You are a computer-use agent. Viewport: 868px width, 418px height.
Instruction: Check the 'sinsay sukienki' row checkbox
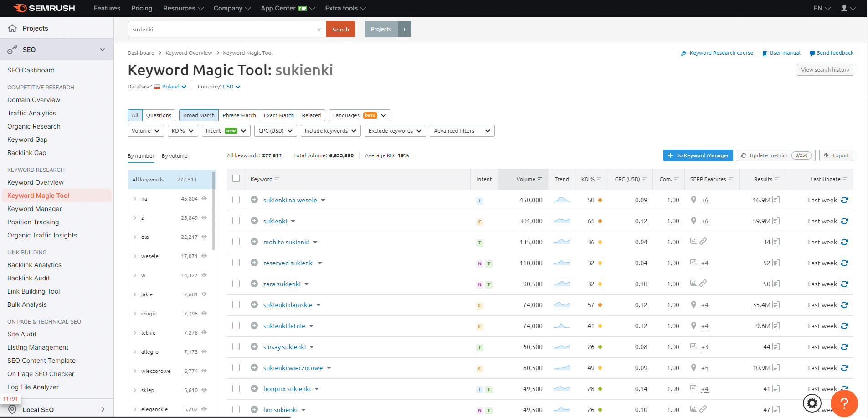coord(236,346)
